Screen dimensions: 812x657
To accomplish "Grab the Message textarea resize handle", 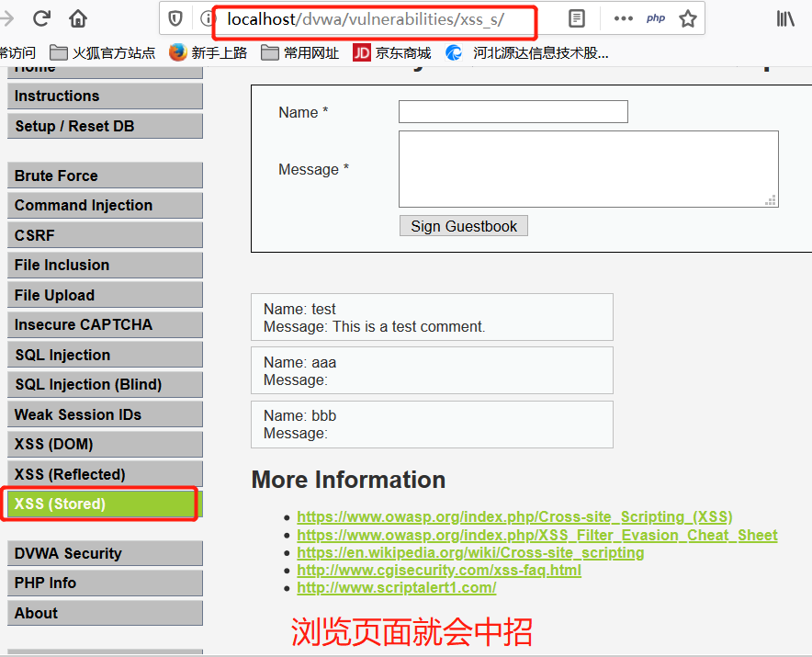I will [x=771, y=200].
